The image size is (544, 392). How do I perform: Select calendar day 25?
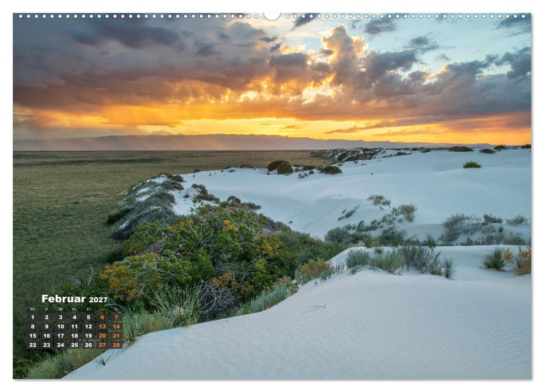75,345
